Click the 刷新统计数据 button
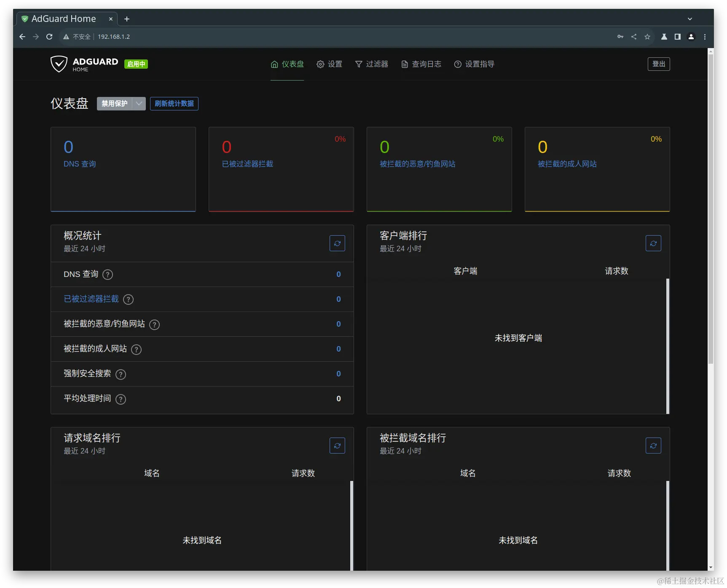The image size is (727, 588). [x=174, y=104]
